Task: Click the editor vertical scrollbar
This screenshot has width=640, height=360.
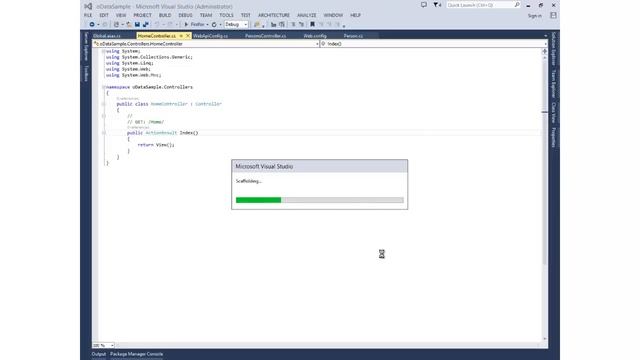Action: [544, 198]
